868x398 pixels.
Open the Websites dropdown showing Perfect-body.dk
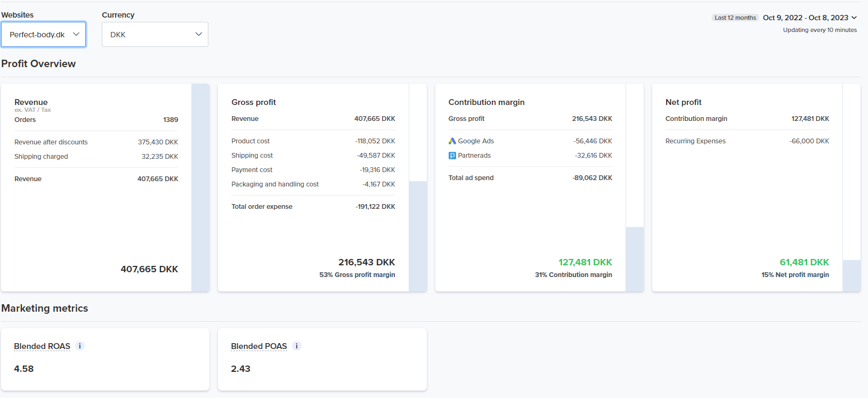(44, 35)
